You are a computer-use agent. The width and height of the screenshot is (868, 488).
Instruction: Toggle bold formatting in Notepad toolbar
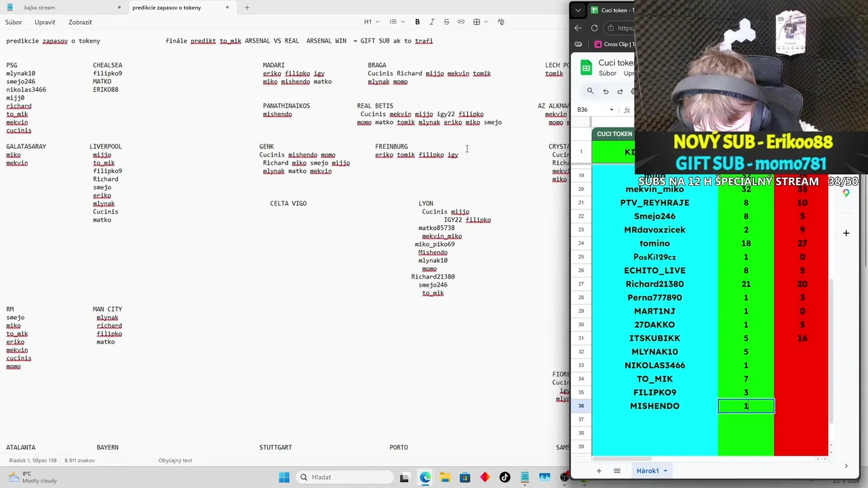417,22
